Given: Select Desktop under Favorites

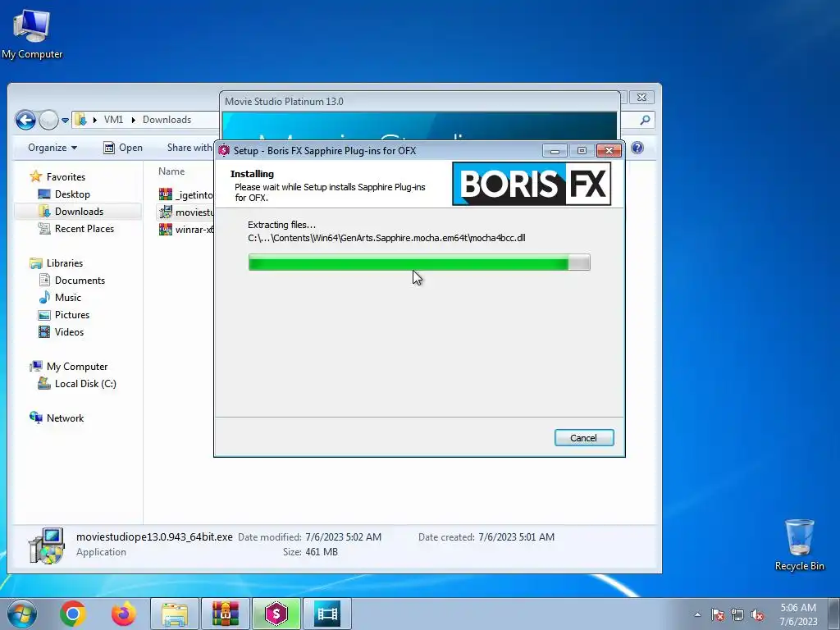Looking at the screenshot, I should click(64, 194).
